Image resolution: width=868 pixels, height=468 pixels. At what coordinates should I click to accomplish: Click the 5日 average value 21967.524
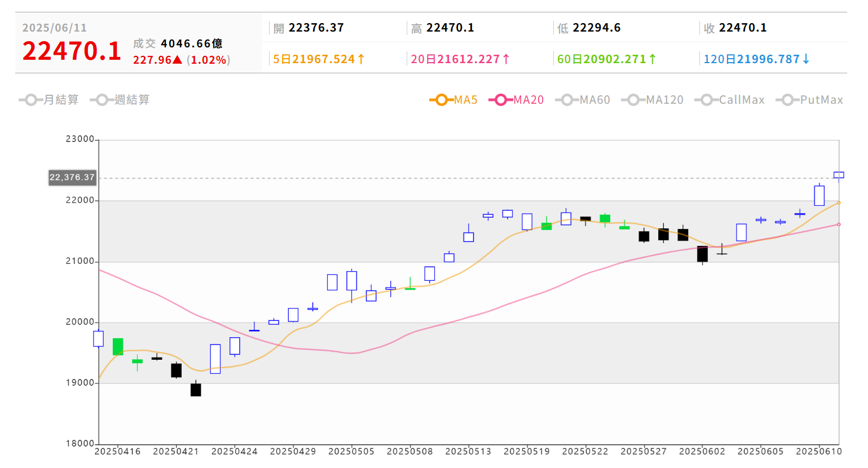coord(319,59)
